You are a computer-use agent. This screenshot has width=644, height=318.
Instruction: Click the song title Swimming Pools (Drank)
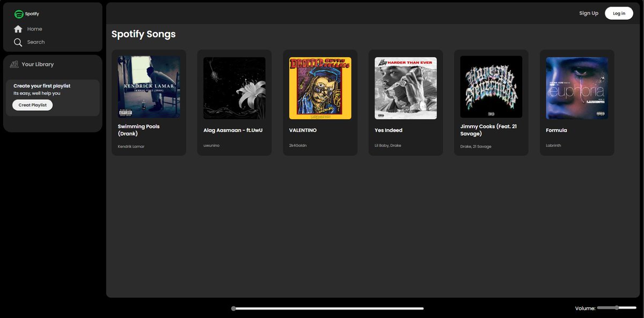point(138,130)
